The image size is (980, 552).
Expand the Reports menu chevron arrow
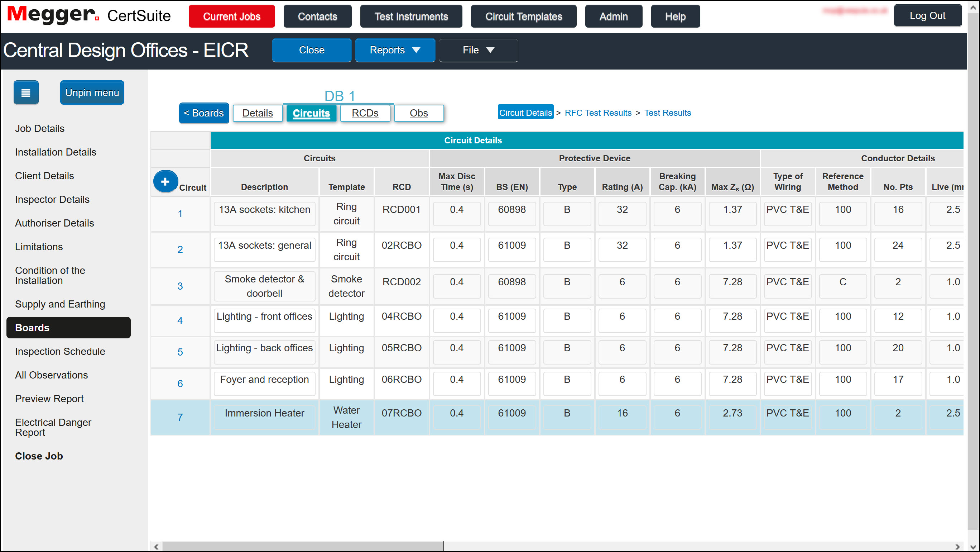tap(417, 50)
